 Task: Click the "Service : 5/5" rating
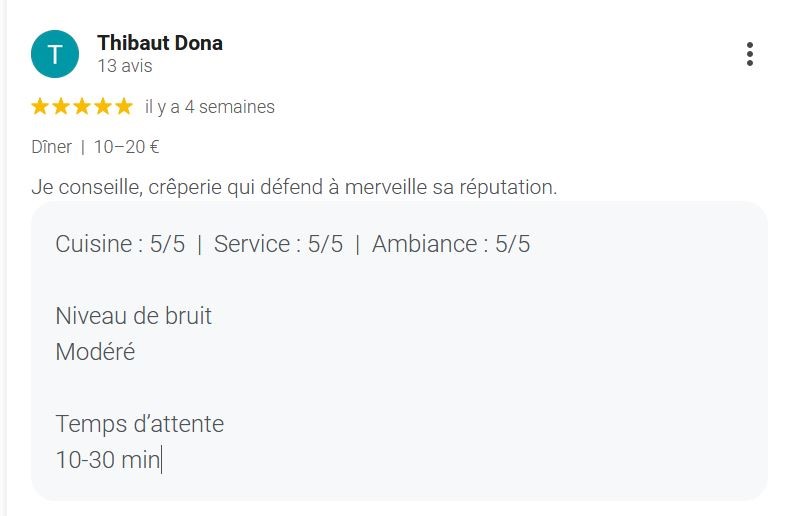click(278, 244)
